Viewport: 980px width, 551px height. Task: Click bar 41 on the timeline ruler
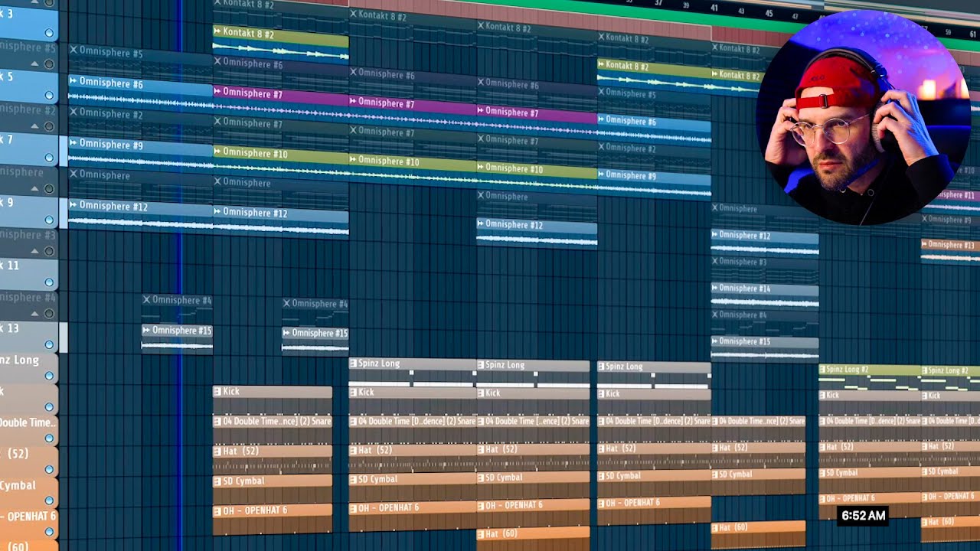714,8
